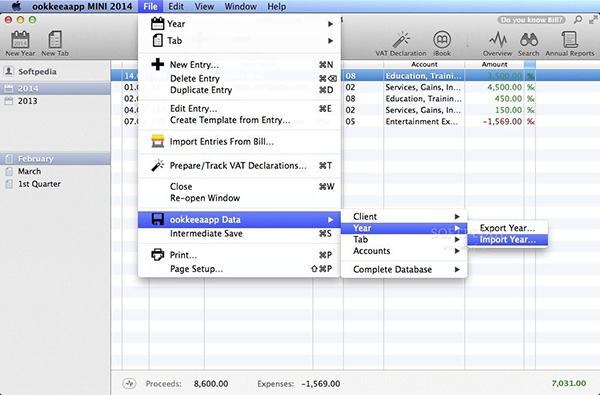
Task: Click the -1,569.00 expenses value in status bar
Action: [321, 384]
